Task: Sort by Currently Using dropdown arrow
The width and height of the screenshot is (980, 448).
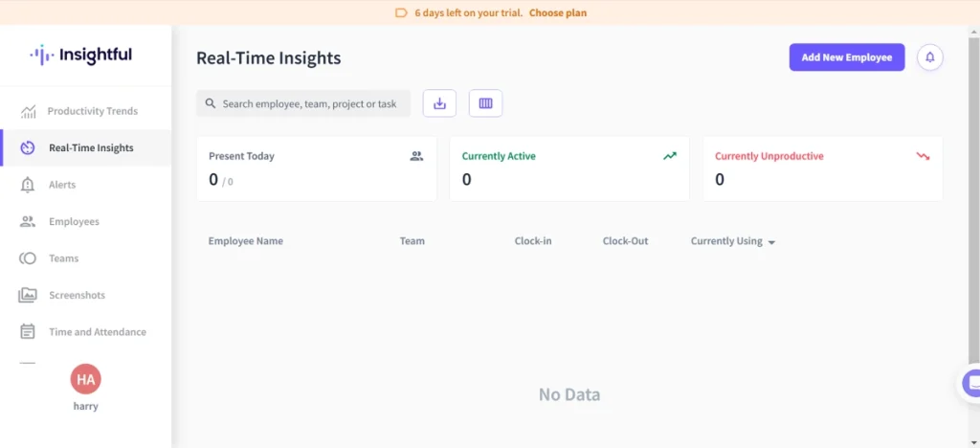Action: point(771,242)
